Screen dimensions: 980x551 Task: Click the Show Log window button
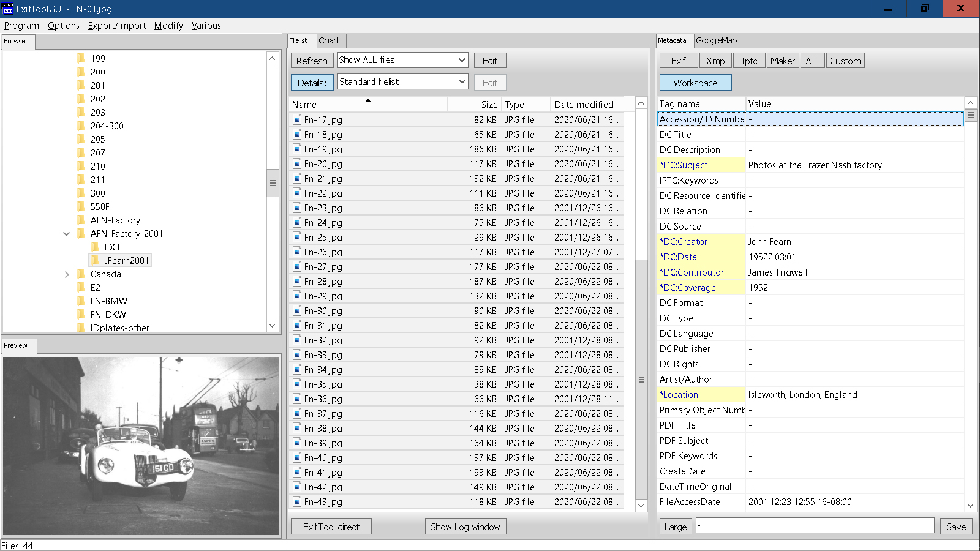point(465,527)
